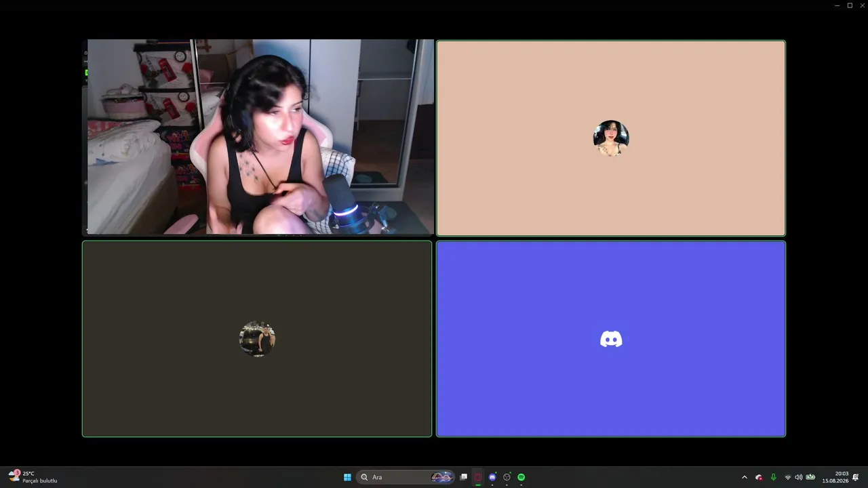Select the beige participant call tile
The height and width of the screenshot is (488, 868).
(x=611, y=138)
